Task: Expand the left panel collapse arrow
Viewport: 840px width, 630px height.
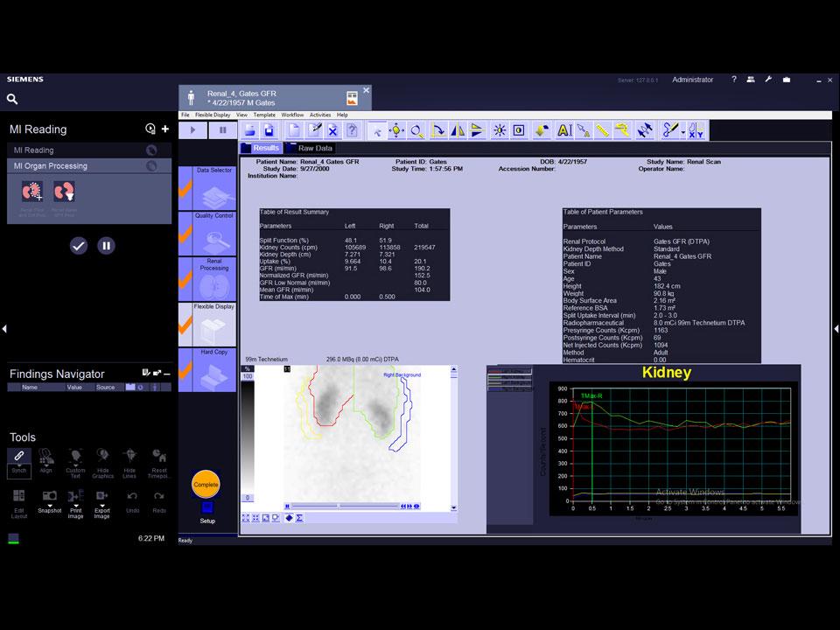Action: pyautogui.click(x=4, y=328)
